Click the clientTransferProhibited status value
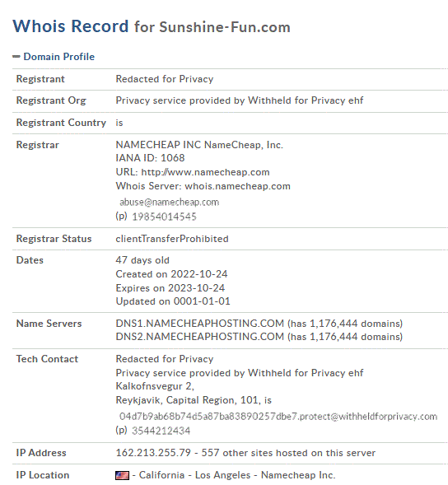This screenshot has height=485, width=448. 172,239
